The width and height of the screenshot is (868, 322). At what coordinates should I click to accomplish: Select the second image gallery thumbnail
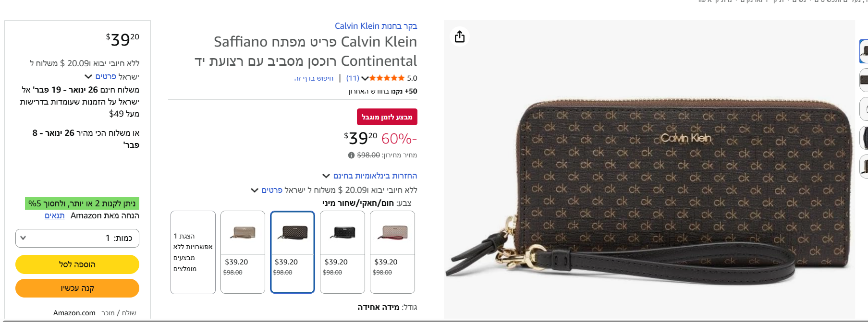click(x=863, y=80)
